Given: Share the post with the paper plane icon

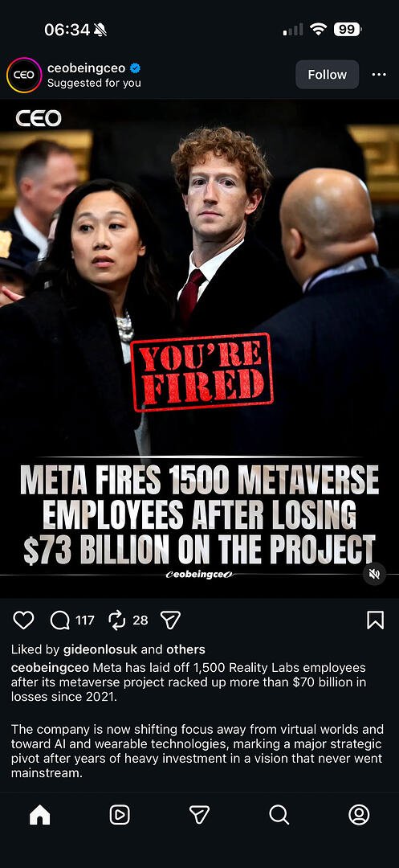Looking at the screenshot, I should pyautogui.click(x=170, y=620).
